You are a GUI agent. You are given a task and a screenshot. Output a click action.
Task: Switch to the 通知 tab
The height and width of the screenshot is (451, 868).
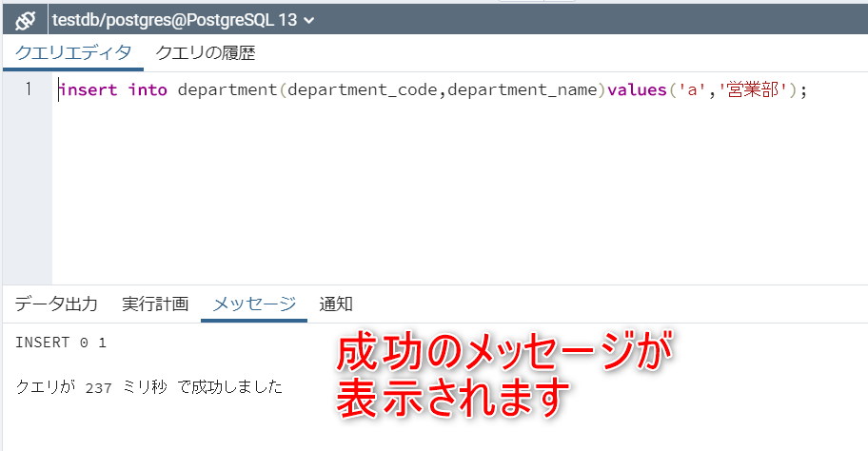click(x=335, y=304)
